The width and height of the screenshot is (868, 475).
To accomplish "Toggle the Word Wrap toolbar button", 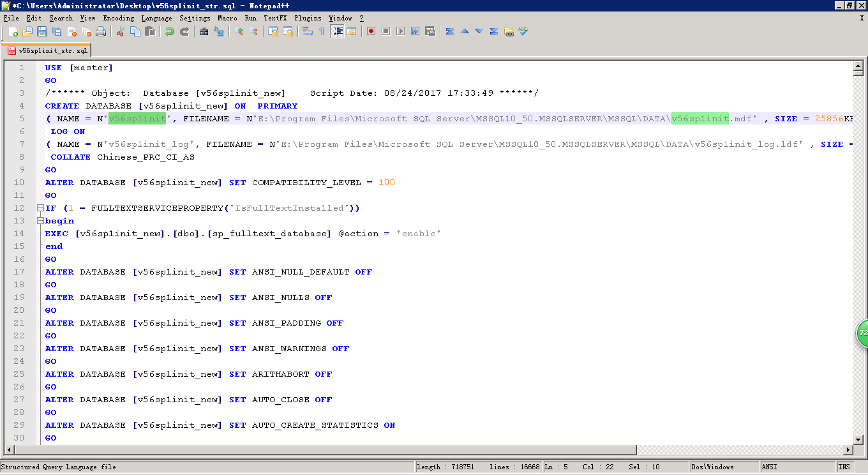I will [x=307, y=31].
